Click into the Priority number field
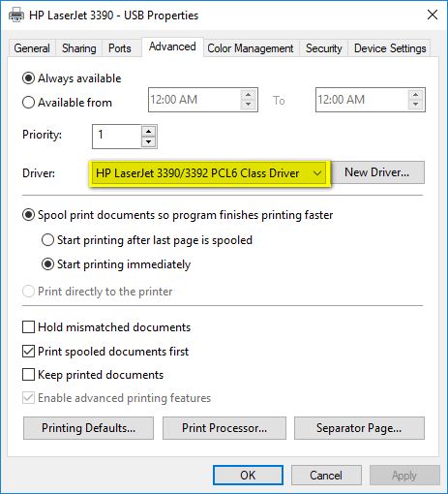448x494 pixels. point(117,137)
